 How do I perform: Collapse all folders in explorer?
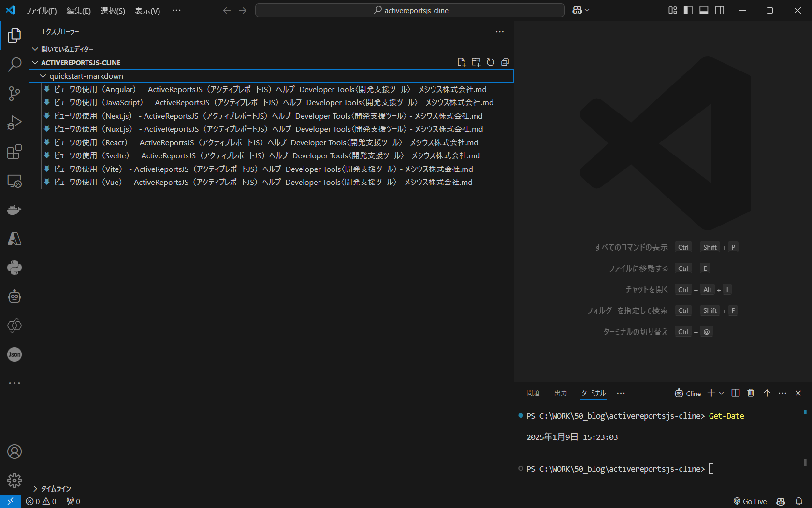click(505, 62)
